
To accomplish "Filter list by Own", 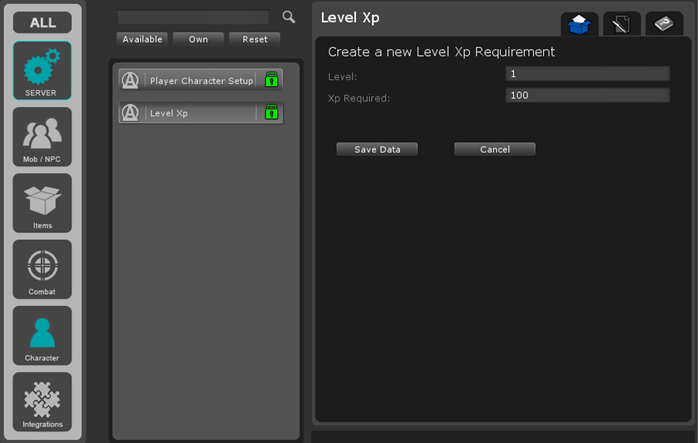I will click(x=198, y=39).
